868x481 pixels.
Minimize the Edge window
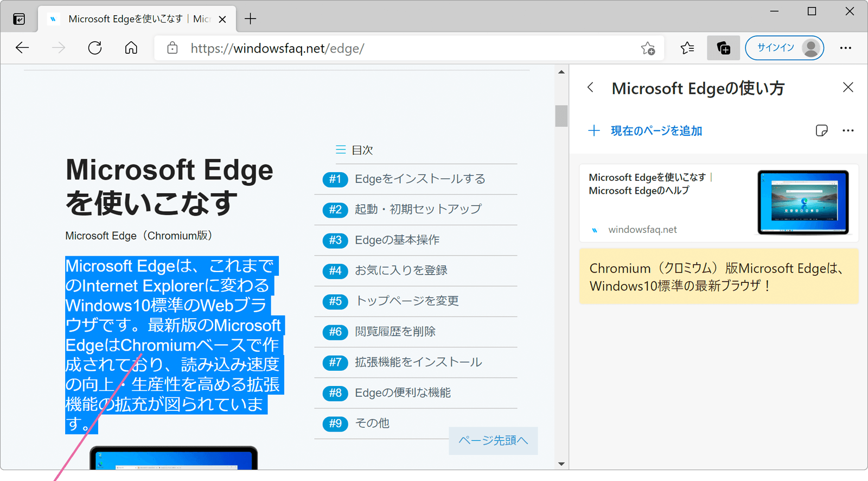[x=774, y=11]
